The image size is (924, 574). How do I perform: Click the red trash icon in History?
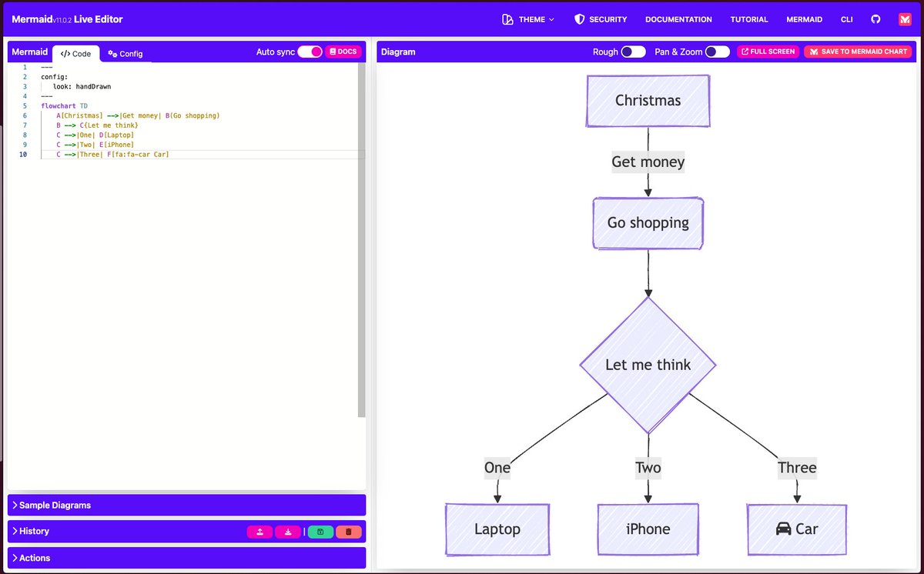click(x=348, y=532)
